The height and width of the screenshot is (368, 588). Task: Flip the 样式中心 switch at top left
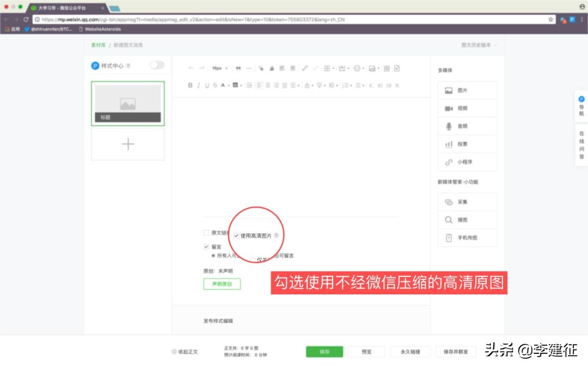coord(157,65)
